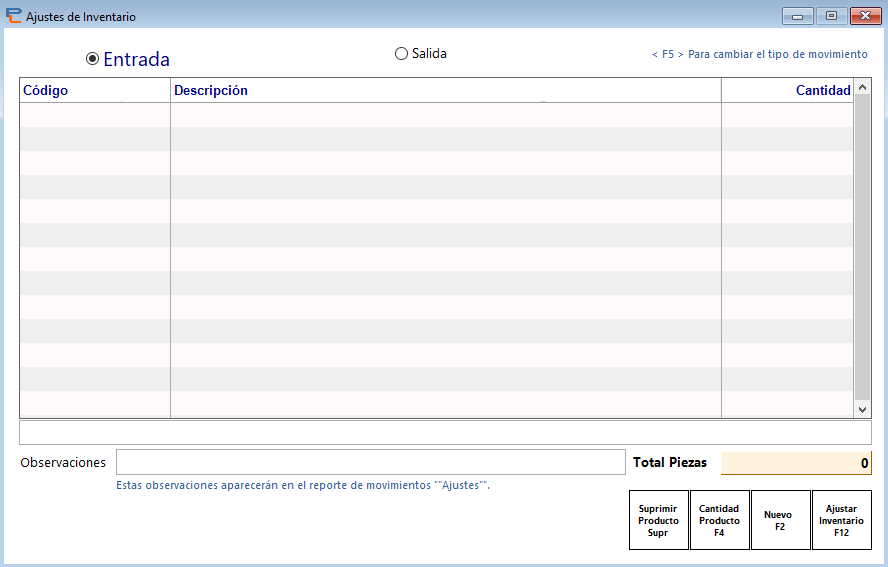This screenshot has width=888, height=567.
Task: Click the vertical scrollbar track of the grid
Action: click(863, 248)
